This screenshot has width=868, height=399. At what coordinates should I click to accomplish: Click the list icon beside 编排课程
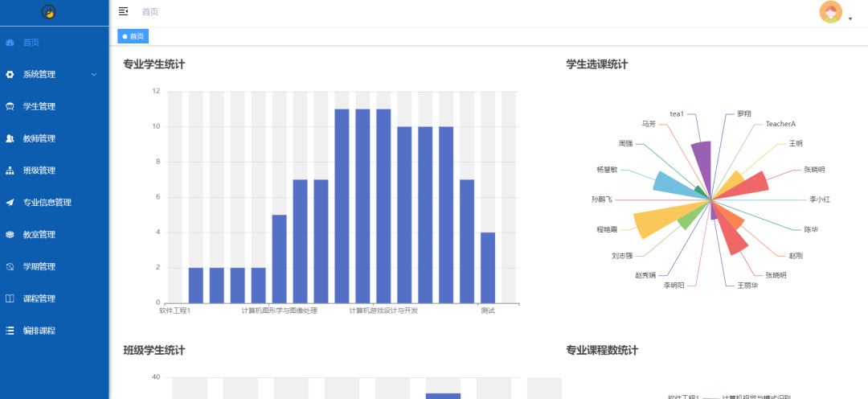point(10,331)
